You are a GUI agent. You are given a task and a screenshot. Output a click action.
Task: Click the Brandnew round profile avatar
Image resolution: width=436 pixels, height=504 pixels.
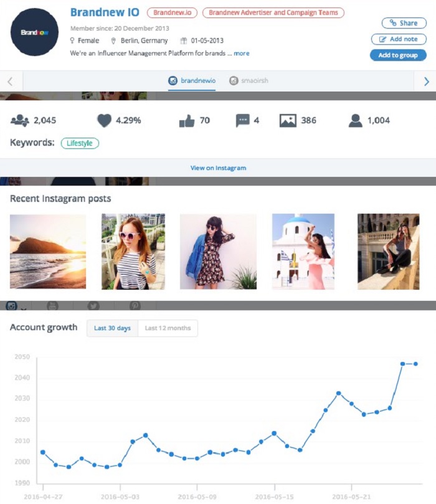(x=34, y=32)
